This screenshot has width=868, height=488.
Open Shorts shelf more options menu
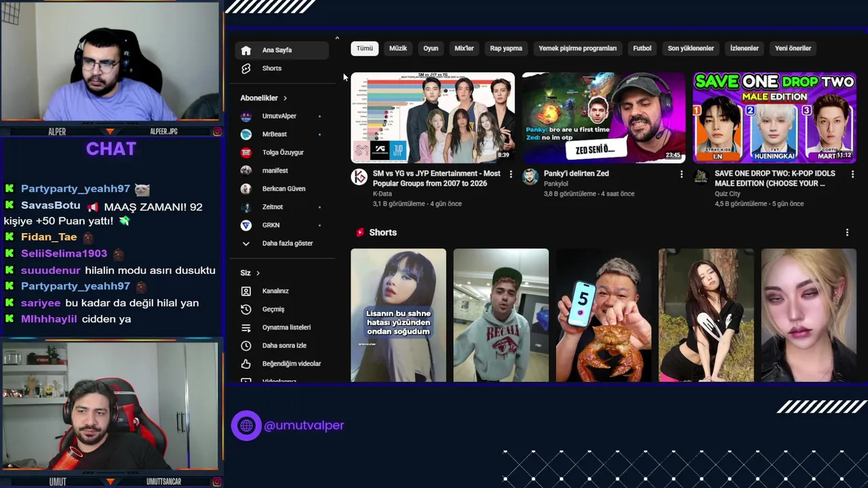click(x=847, y=232)
